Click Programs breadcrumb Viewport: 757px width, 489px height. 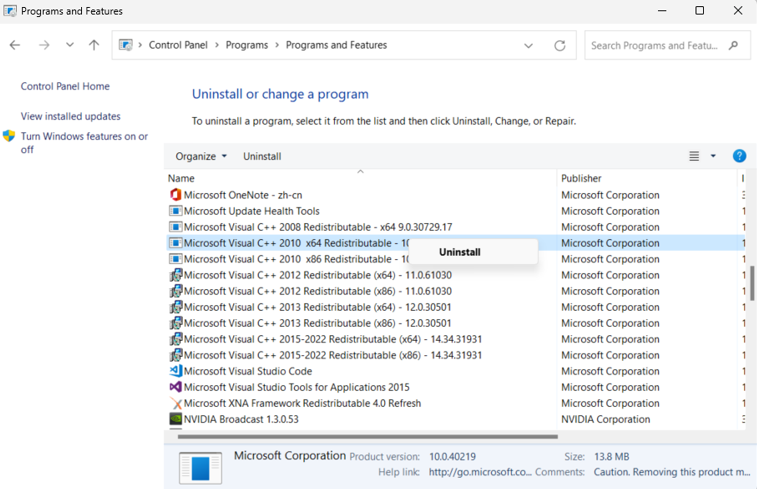coord(247,45)
